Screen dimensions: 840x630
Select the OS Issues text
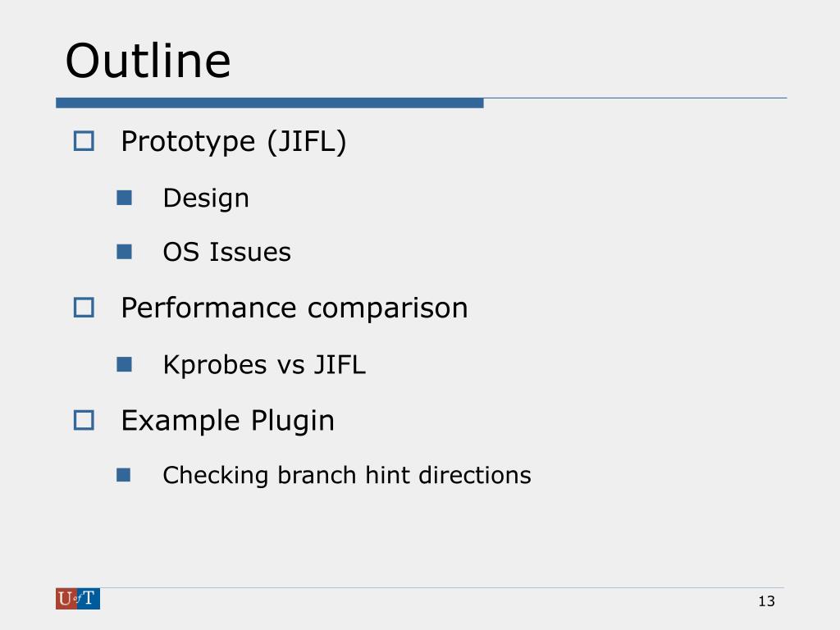click(227, 253)
